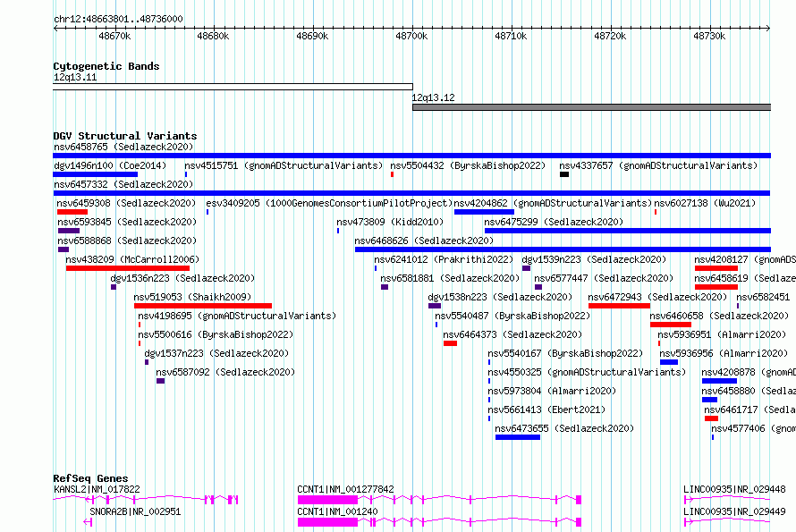Click the red nsv6464373 variant bar
Viewport: 796px width, 532px height.
coord(450,343)
